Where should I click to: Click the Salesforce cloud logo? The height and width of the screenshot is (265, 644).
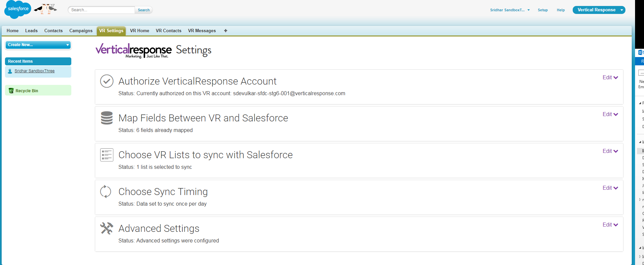point(18,9)
